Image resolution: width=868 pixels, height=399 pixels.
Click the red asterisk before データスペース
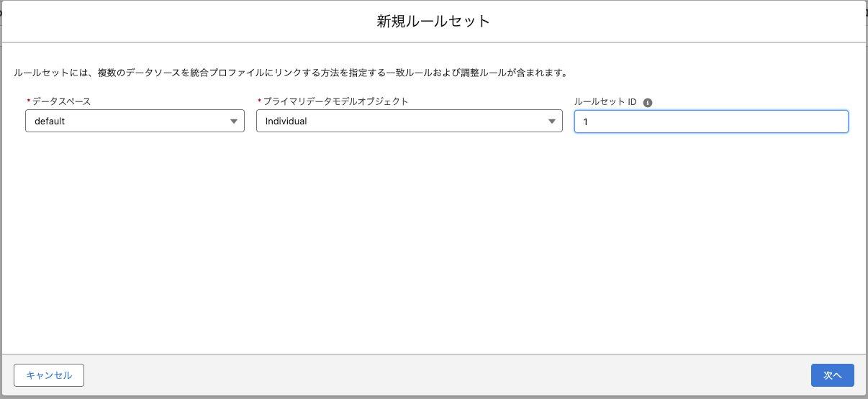(28, 102)
